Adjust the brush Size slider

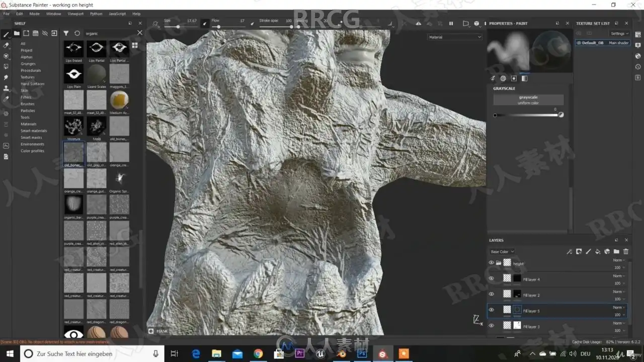[180, 26]
